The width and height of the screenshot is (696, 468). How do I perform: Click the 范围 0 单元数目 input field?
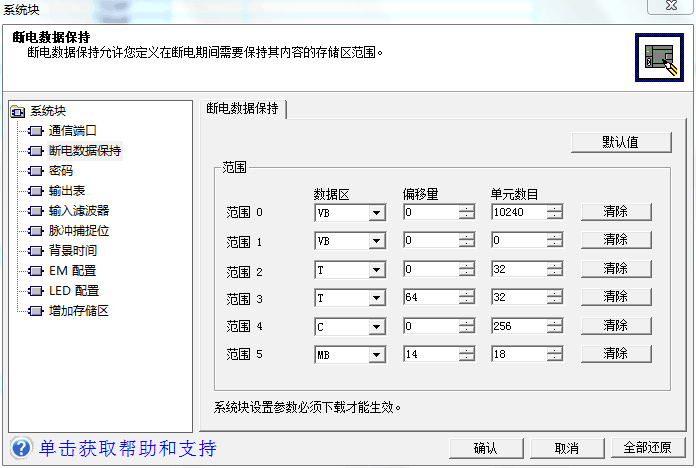coord(518,212)
